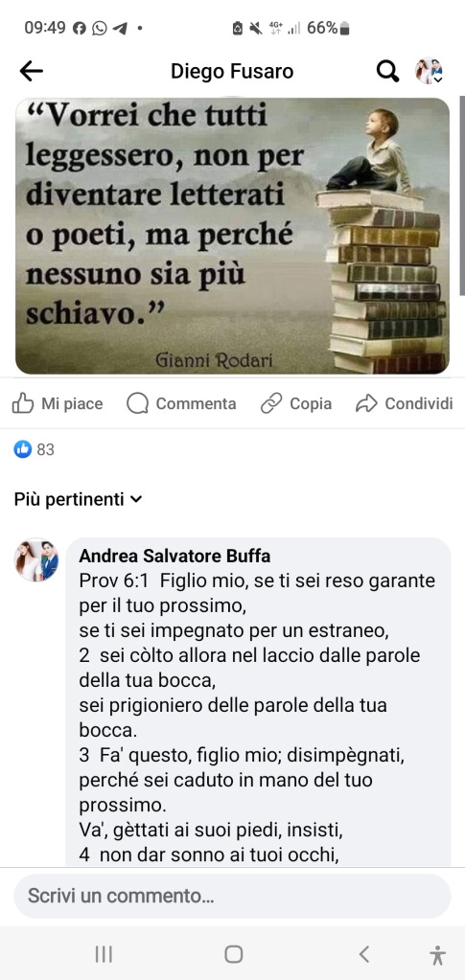Tap the Scrivi un commento field
The image size is (465, 980).
(232, 897)
